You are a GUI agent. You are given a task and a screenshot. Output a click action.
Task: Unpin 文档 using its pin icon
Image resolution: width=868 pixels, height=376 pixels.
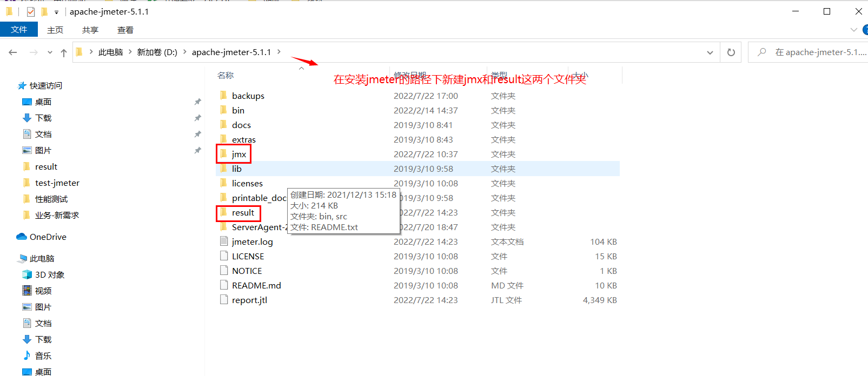point(197,134)
